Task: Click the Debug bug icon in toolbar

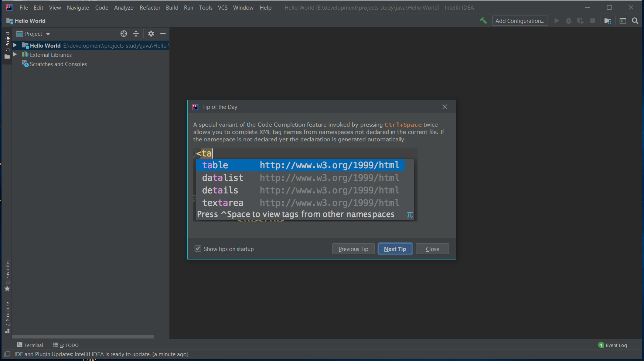Action: click(x=569, y=21)
